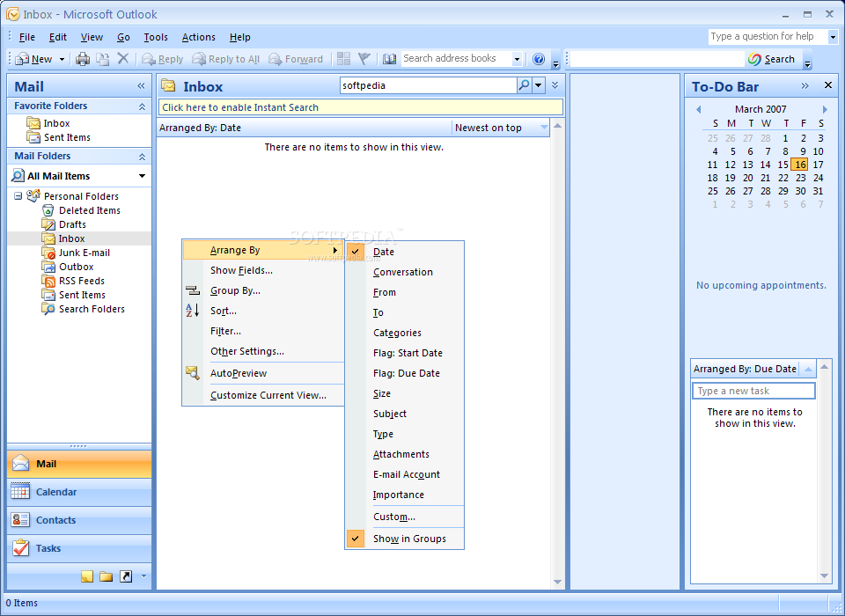Open the Search address books dropdown
The height and width of the screenshot is (616, 845).
point(517,59)
